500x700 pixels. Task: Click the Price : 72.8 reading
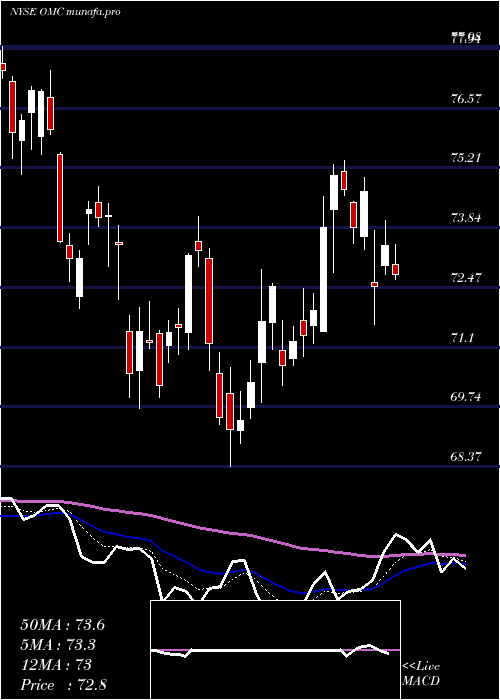coord(63,685)
